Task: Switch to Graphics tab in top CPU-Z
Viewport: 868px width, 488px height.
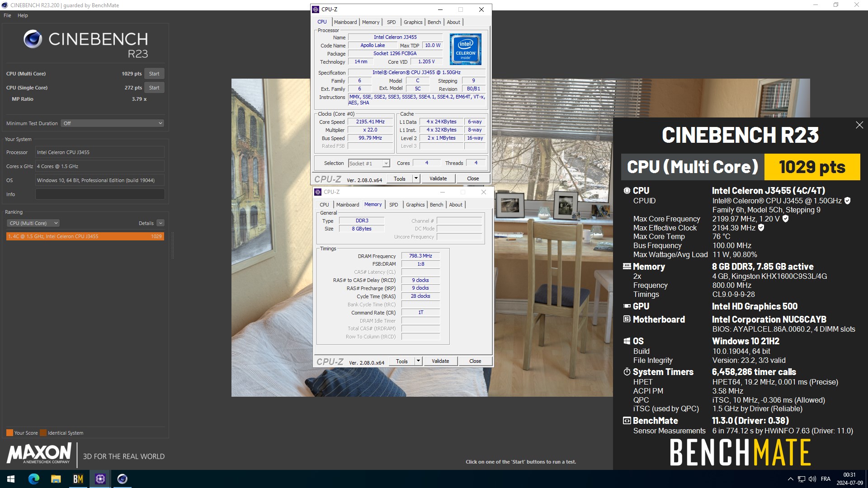Action: [413, 22]
